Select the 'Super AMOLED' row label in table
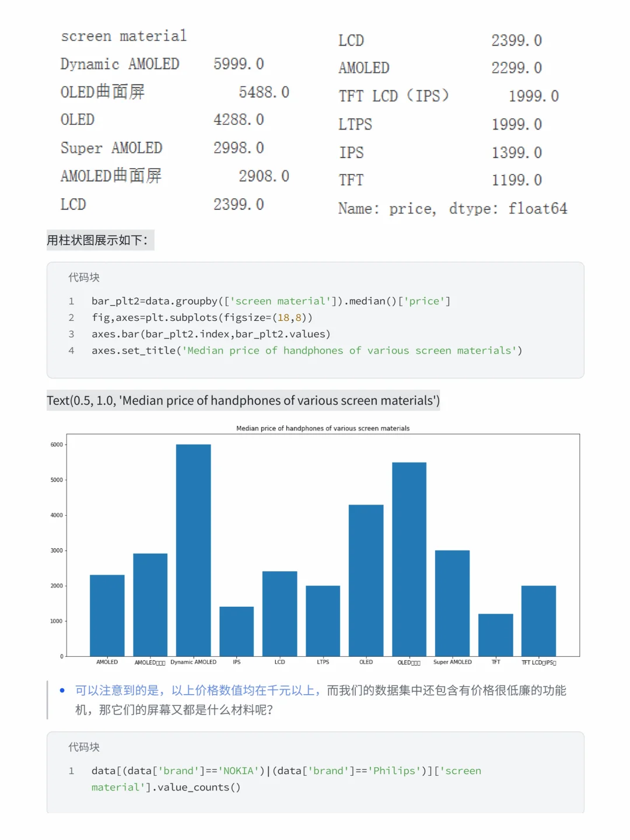The image size is (630, 840). pos(111,148)
